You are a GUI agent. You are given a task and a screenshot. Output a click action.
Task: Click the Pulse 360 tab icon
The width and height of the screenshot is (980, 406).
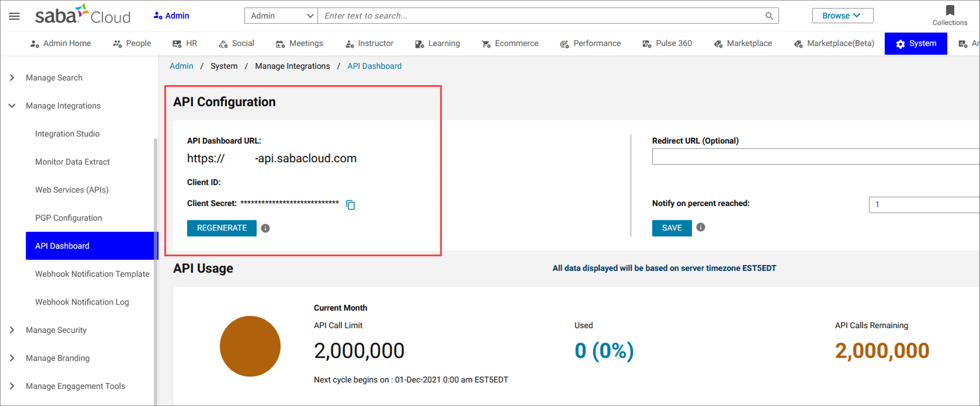(x=647, y=44)
